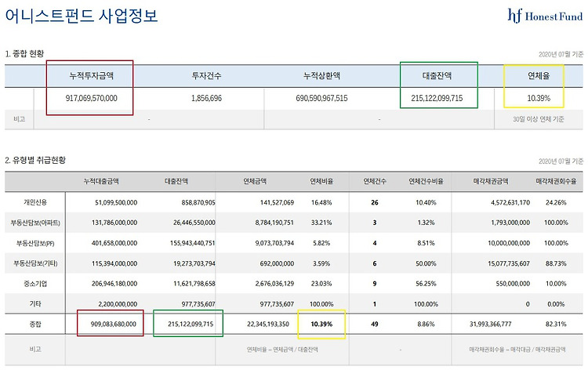Viewport: 588px width, 370px height.
Task: Select the 어니스트펀드 사업정보 page title
Action: 82,16
